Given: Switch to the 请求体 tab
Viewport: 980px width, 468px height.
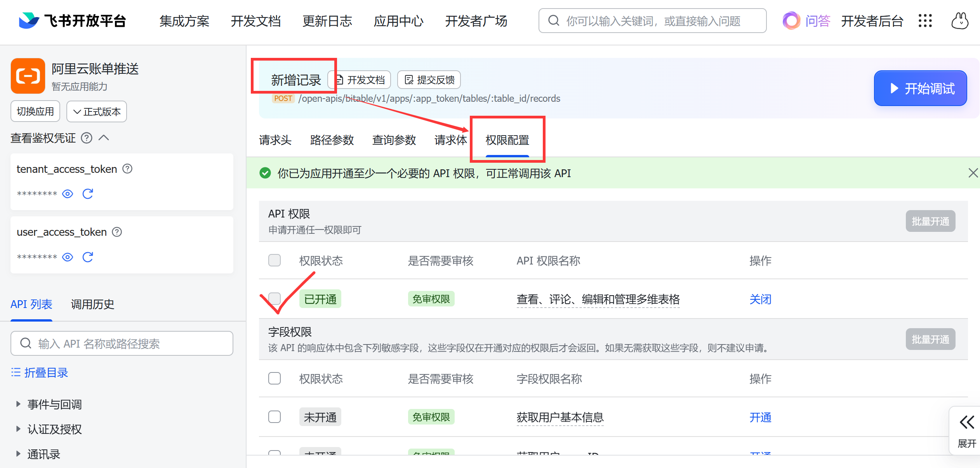Looking at the screenshot, I should tap(450, 140).
